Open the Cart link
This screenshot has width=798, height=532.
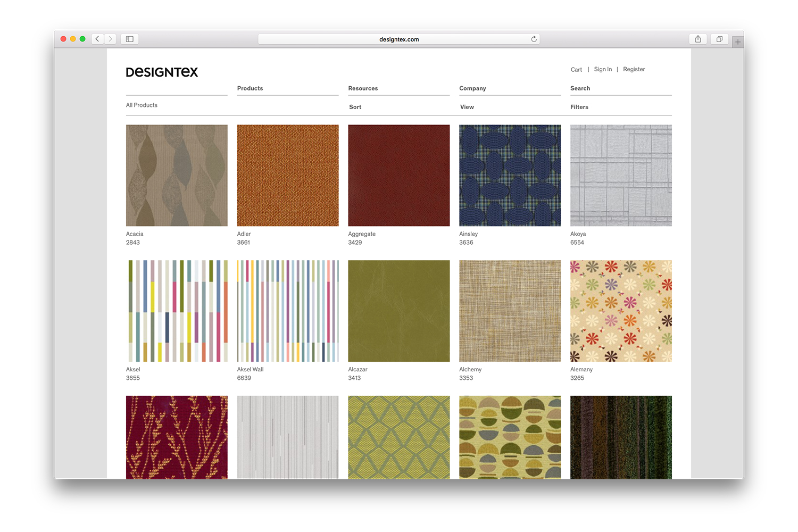(x=576, y=70)
